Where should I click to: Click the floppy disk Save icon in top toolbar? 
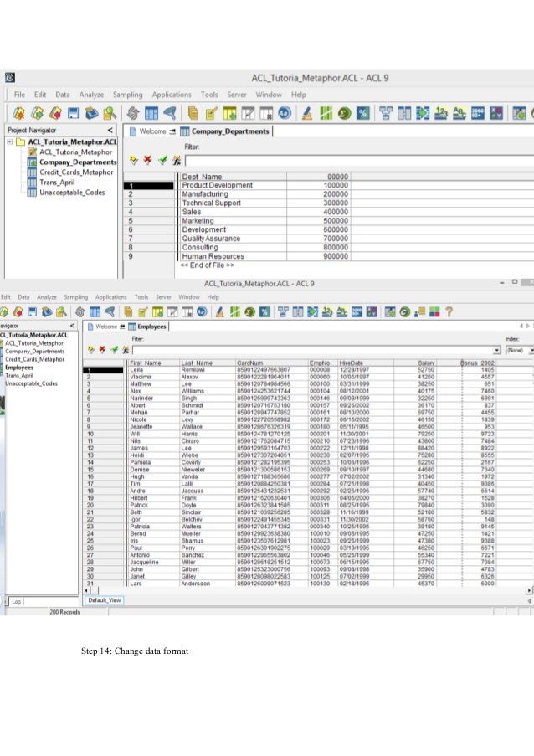click(74, 113)
